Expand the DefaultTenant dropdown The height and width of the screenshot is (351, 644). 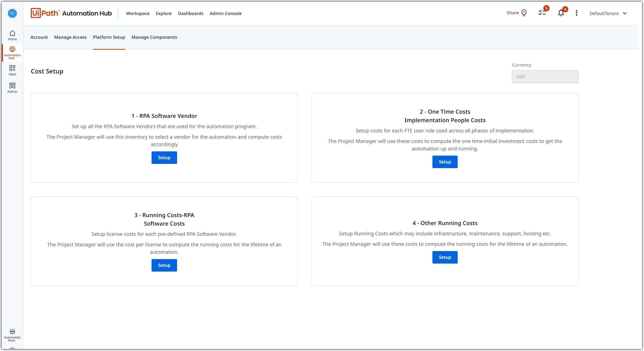click(608, 13)
